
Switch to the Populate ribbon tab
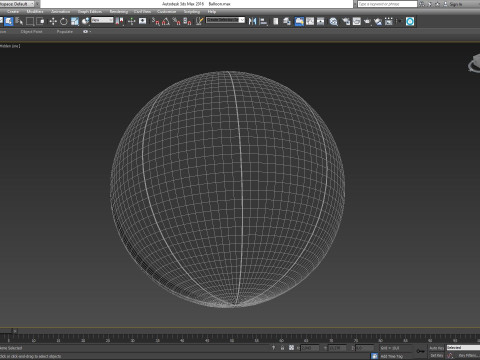(65, 32)
